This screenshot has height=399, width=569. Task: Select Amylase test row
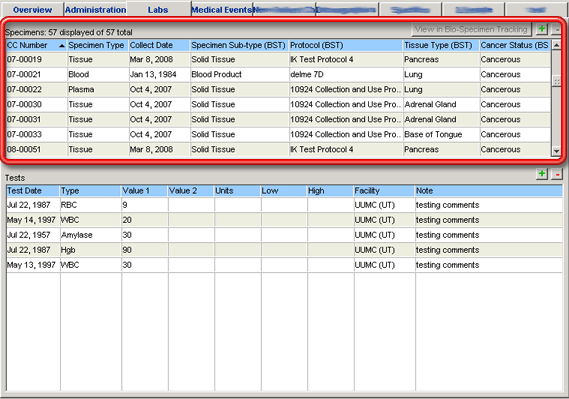(x=284, y=235)
